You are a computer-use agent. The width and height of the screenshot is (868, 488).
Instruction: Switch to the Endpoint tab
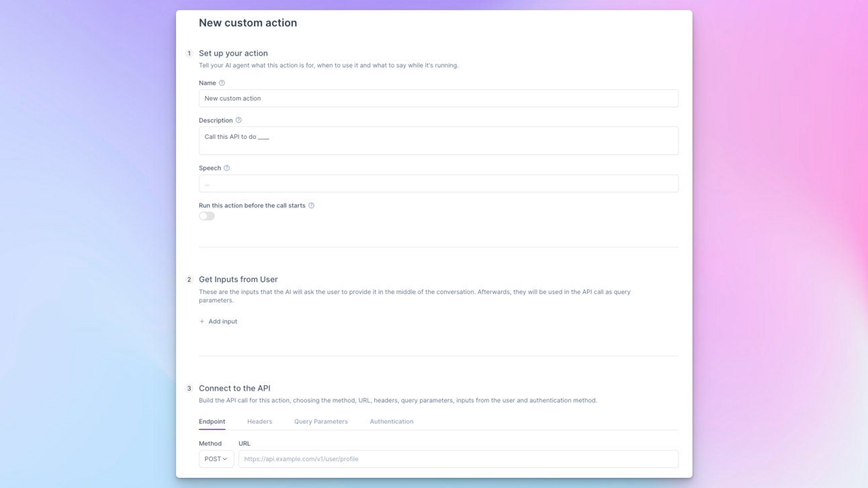pyautogui.click(x=212, y=422)
